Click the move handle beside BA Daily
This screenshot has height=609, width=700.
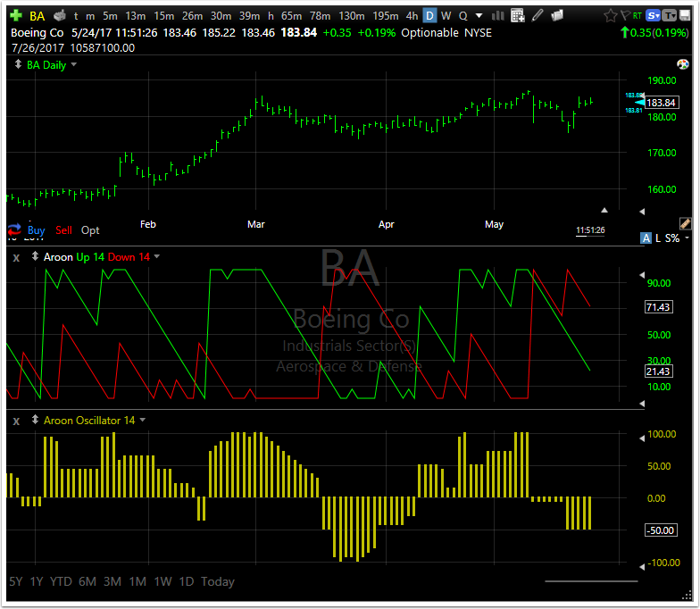click(x=18, y=64)
